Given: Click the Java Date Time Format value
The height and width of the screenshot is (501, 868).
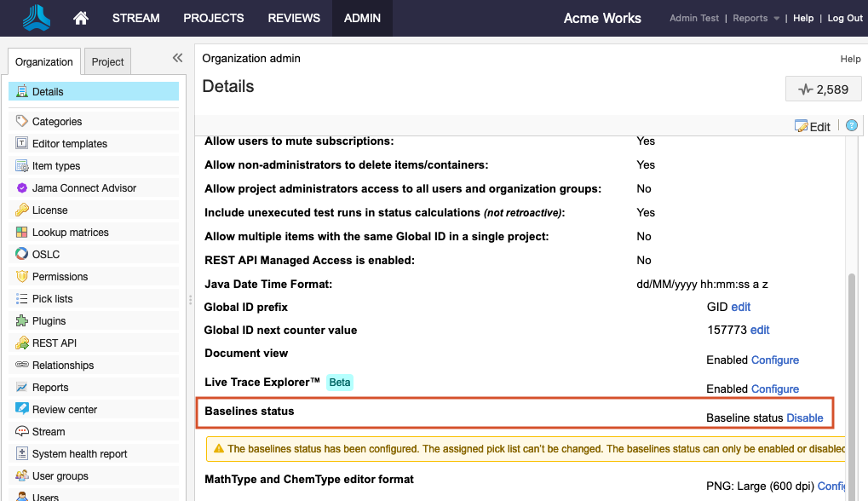Looking at the screenshot, I should [702, 284].
